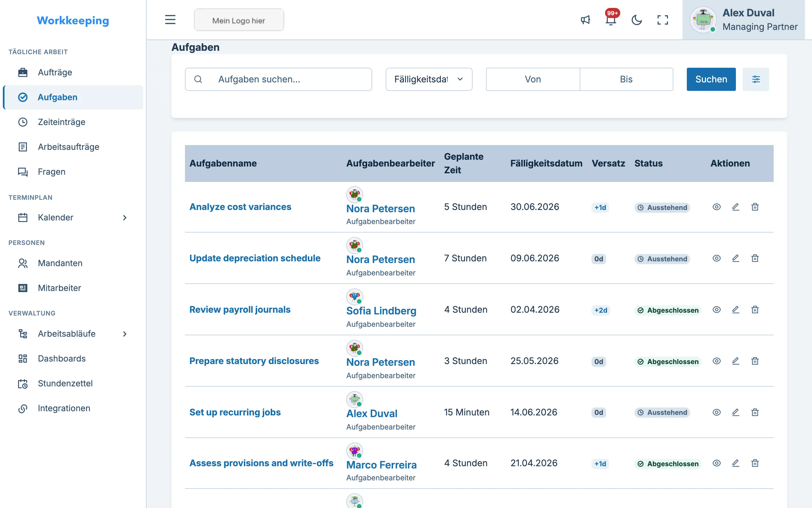This screenshot has height=508, width=812.
Task: Open Marco Ferreira assignee profile
Action: click(381, 465)
